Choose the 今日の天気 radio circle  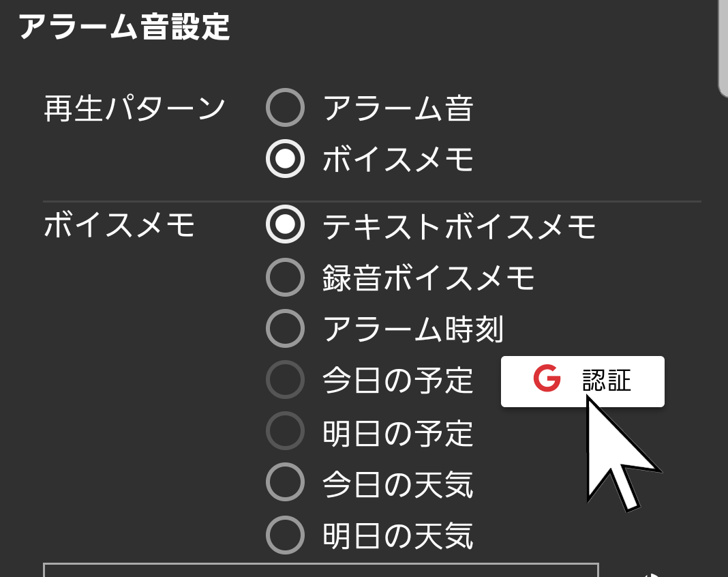284,482
